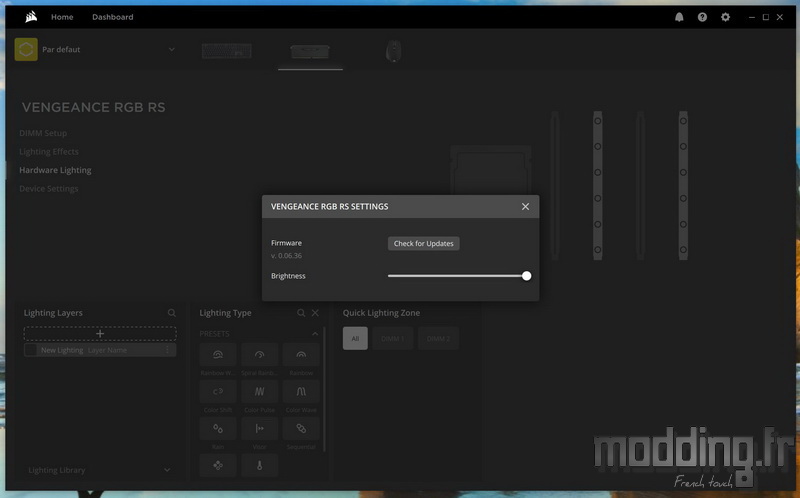Screen dimensions: 800x498
Task: Click the VENGEANCE RGB RS heading
Action: tap(93, 108)
